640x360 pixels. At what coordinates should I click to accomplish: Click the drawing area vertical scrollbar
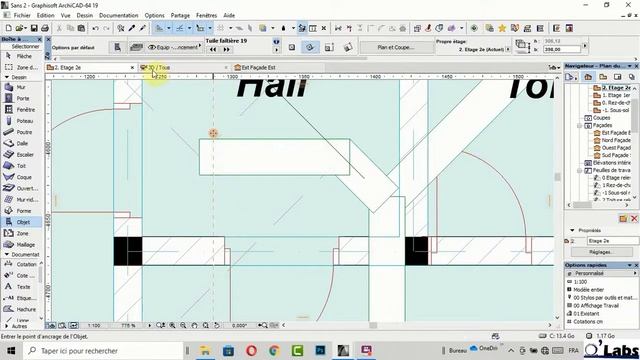[557, 177]
